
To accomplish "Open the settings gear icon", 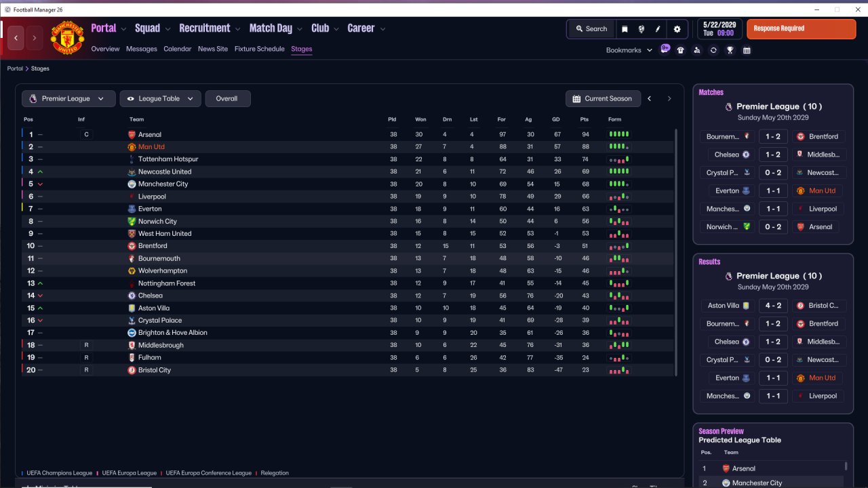I will click(x=677, y=29).
